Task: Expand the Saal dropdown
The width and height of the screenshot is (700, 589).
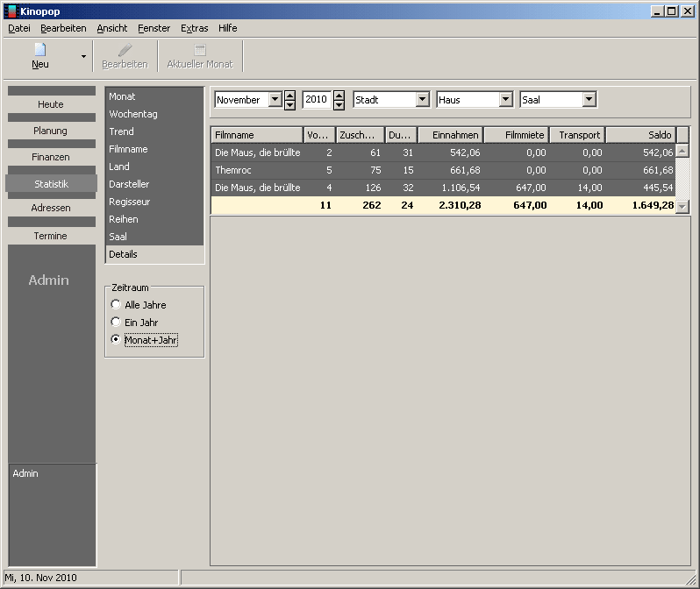Action: [589, 100]
